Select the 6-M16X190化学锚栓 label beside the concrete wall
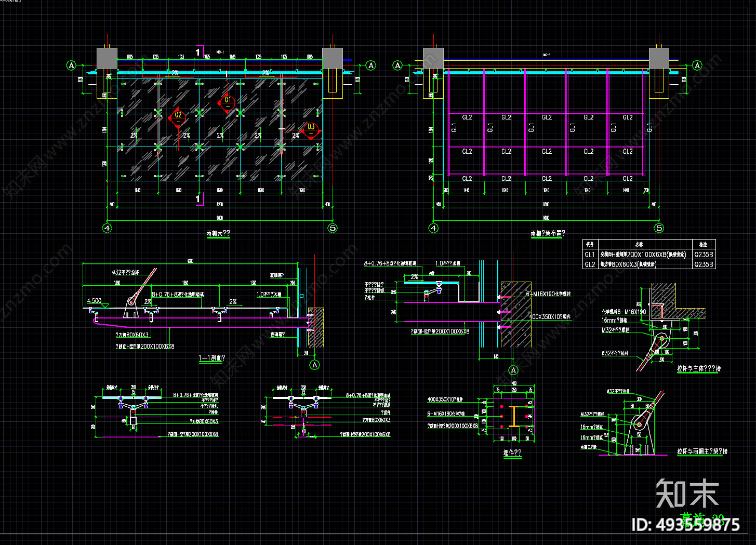This screenshot has width=756, height=545. (x=548, y=294)
